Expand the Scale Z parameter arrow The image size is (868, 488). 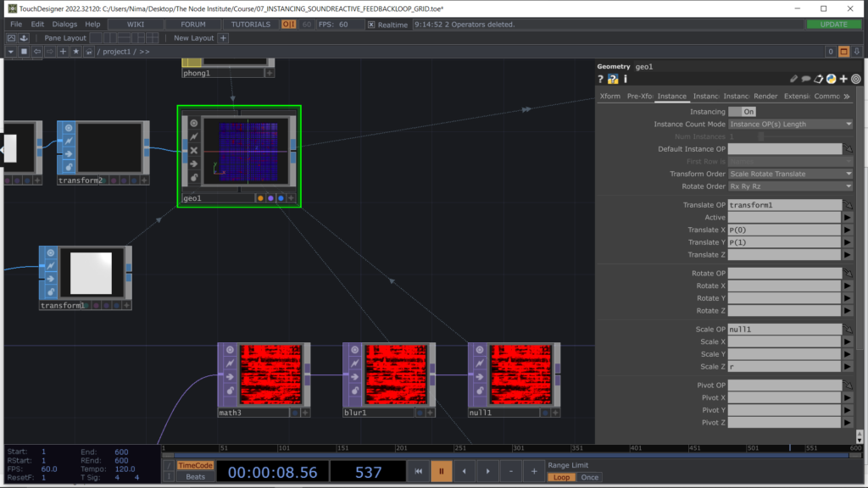848,366
